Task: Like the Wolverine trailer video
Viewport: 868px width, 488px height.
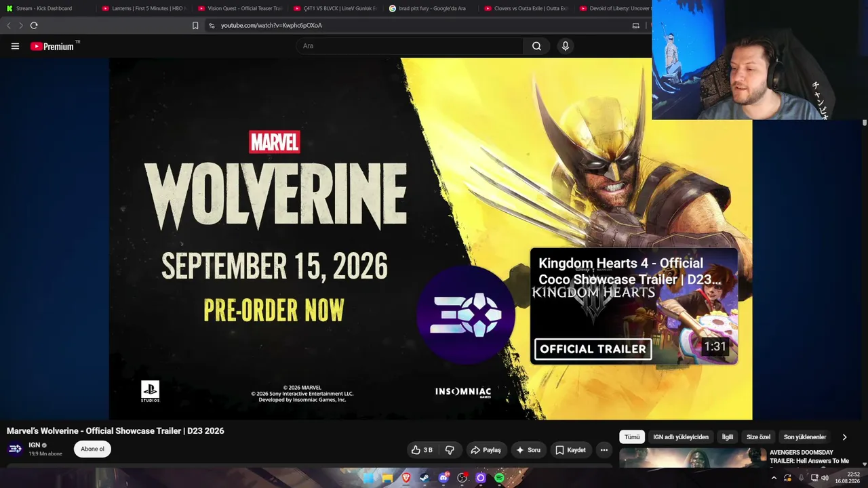Action: pos(421,450)
